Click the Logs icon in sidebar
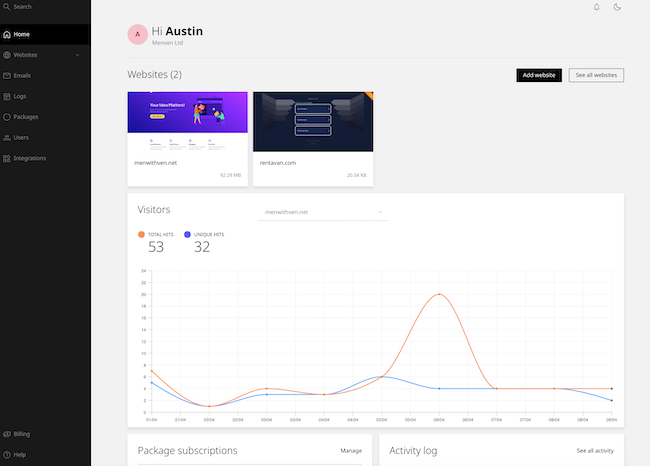Image resolution: width=650 pixels, height=466 pixels. (7, 96)
